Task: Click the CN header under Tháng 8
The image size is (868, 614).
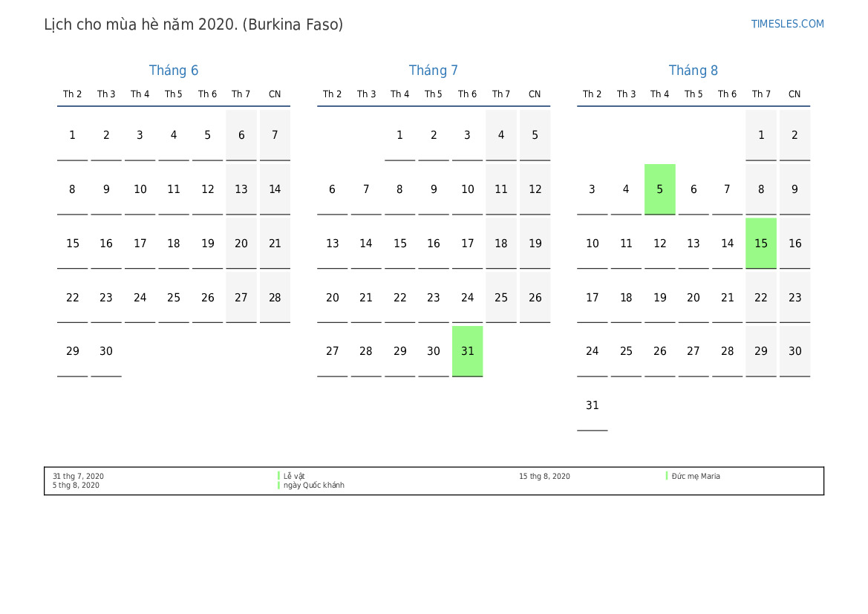Action: tap(794, 94)
